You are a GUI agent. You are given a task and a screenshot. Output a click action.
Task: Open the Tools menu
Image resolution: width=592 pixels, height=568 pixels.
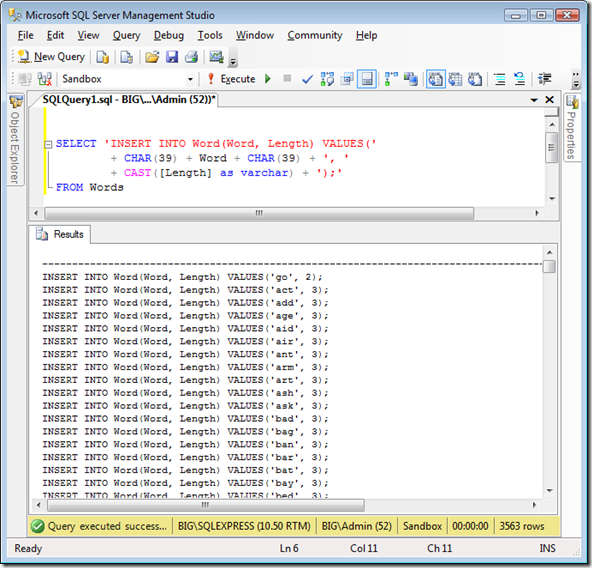[x=210, y=35]
